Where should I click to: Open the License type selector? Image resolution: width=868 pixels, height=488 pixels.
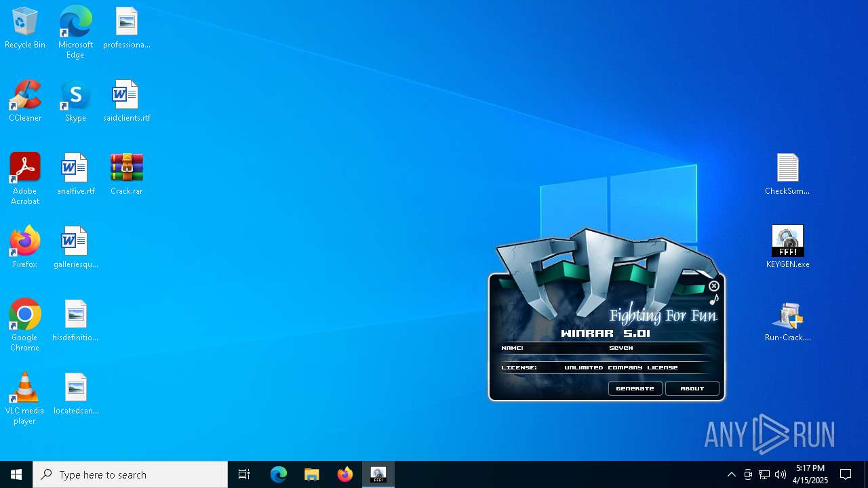[x=620, y=367]
